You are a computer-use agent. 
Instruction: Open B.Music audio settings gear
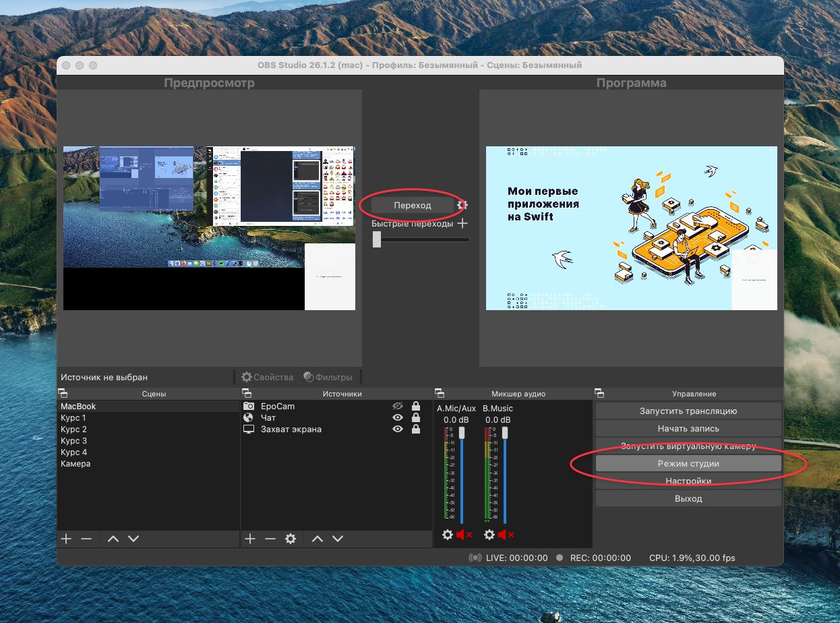tap(489, 535)
